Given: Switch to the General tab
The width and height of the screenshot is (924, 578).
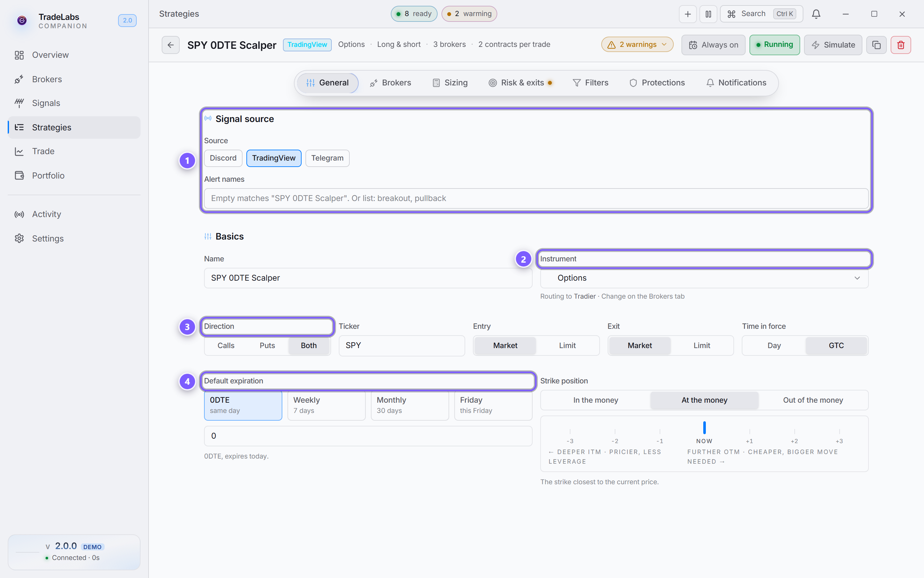Looking at the screenshot, I should click(327, 83).
